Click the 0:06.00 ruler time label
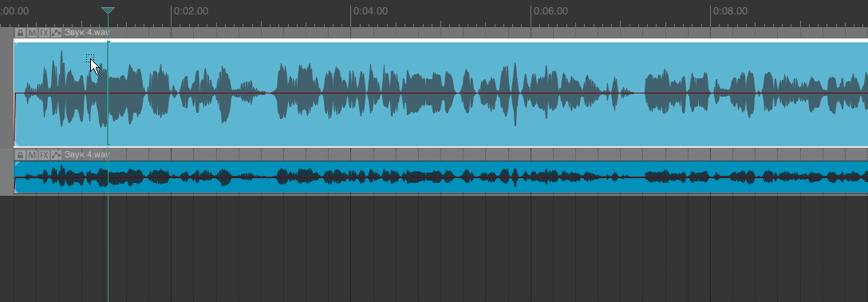 [x=550, y=11]
